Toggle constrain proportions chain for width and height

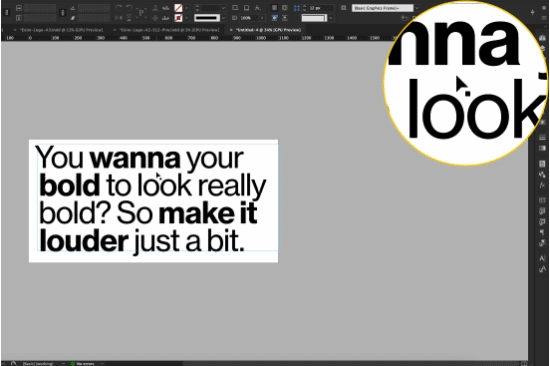click(7, 12)
